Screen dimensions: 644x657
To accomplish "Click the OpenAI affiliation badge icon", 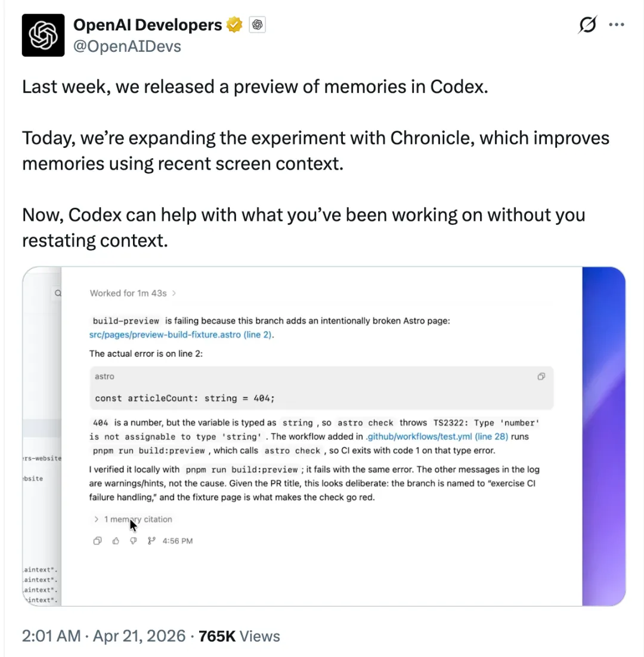I will coord(258,25).
